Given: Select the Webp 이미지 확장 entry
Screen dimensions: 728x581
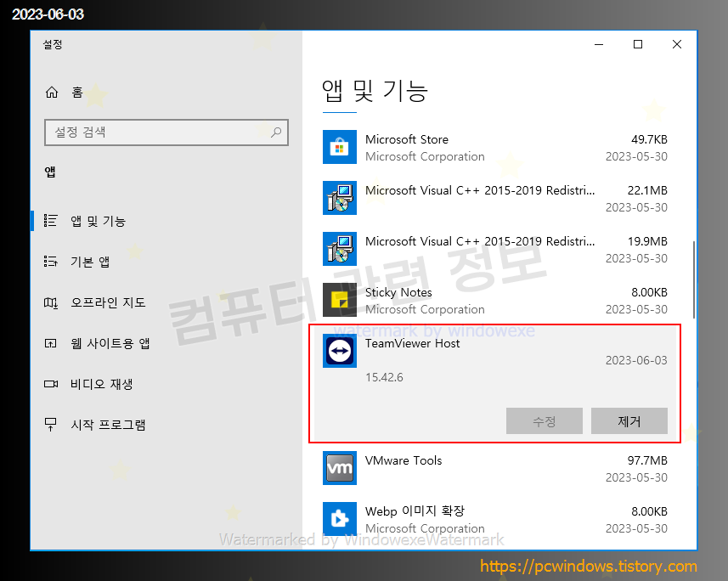Looking at the screenshot, I should [x=495, y=519].
